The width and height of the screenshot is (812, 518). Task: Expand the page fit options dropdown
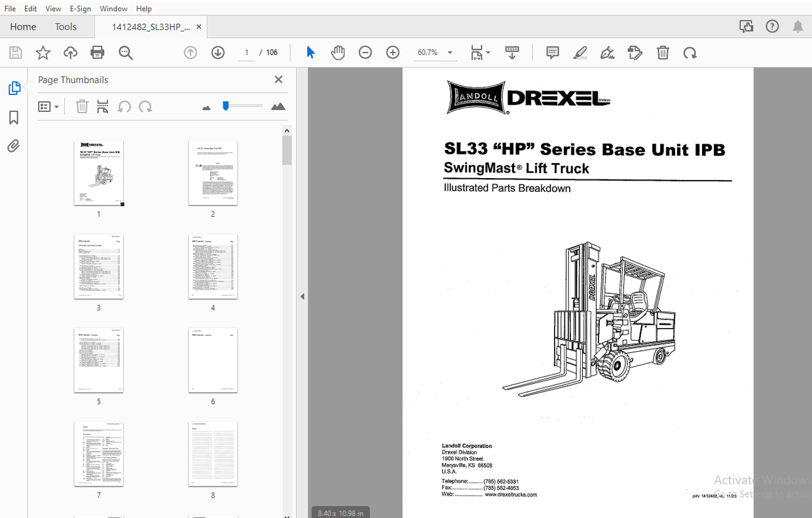489,52
